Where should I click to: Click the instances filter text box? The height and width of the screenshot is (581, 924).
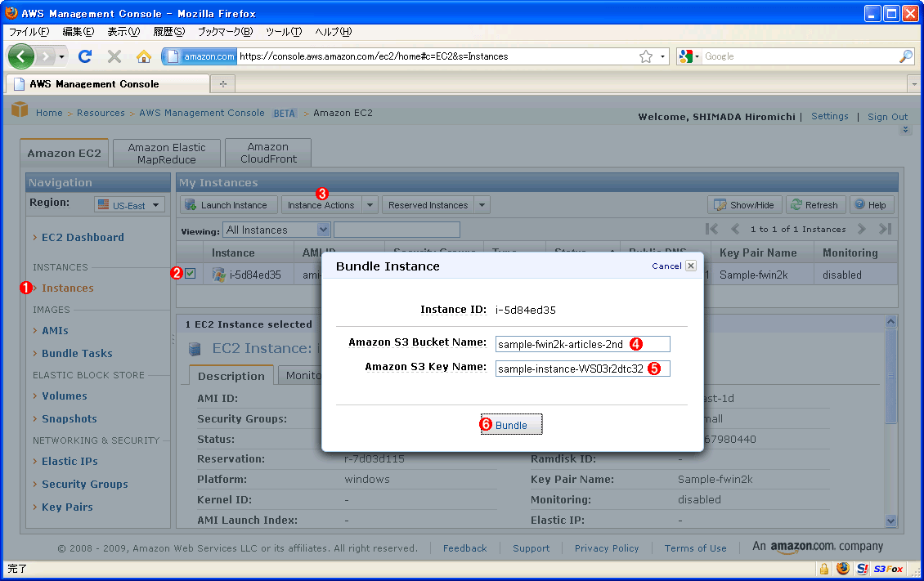(x=397, y=230)
